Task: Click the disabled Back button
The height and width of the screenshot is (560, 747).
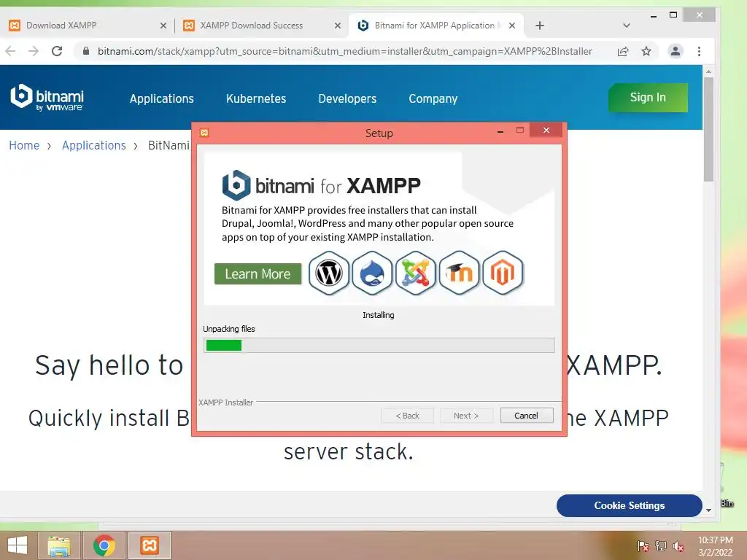Action: 407,415
